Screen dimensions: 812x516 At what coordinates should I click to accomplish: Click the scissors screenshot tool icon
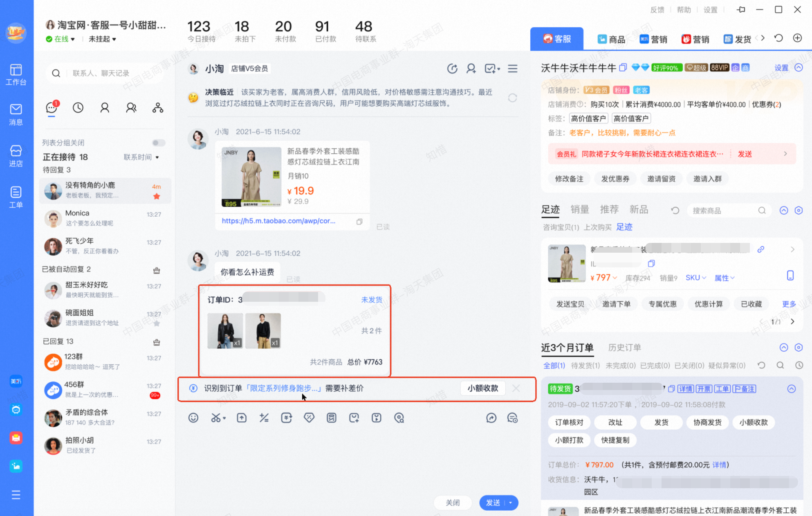216,417
